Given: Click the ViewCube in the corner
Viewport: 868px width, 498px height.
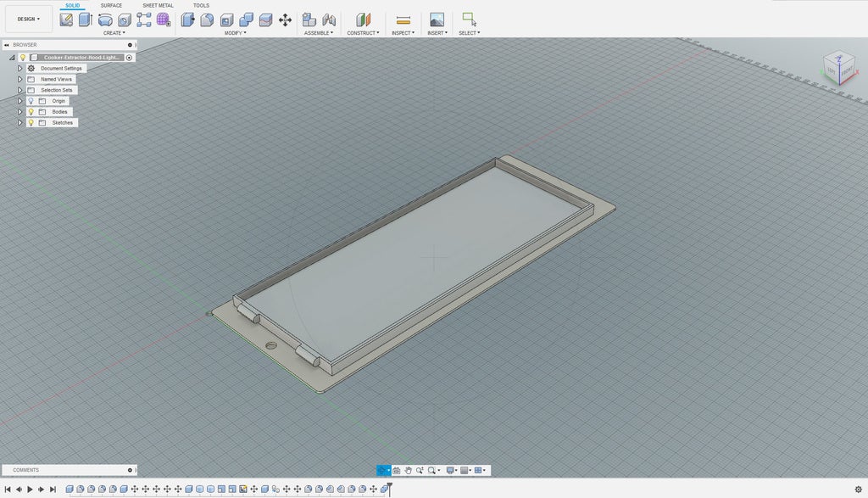Looking at the screenshot, I should click(x=839, y=68).
